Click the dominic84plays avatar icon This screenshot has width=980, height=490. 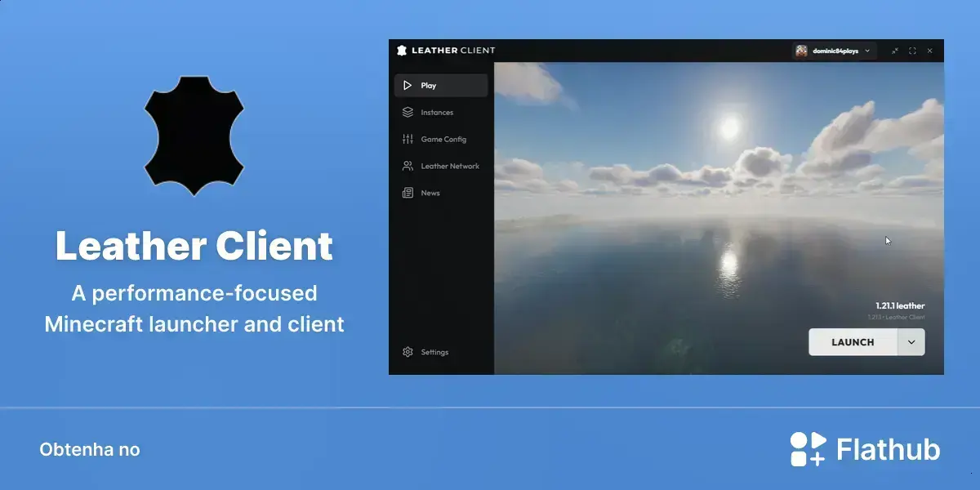coord(801,51)
